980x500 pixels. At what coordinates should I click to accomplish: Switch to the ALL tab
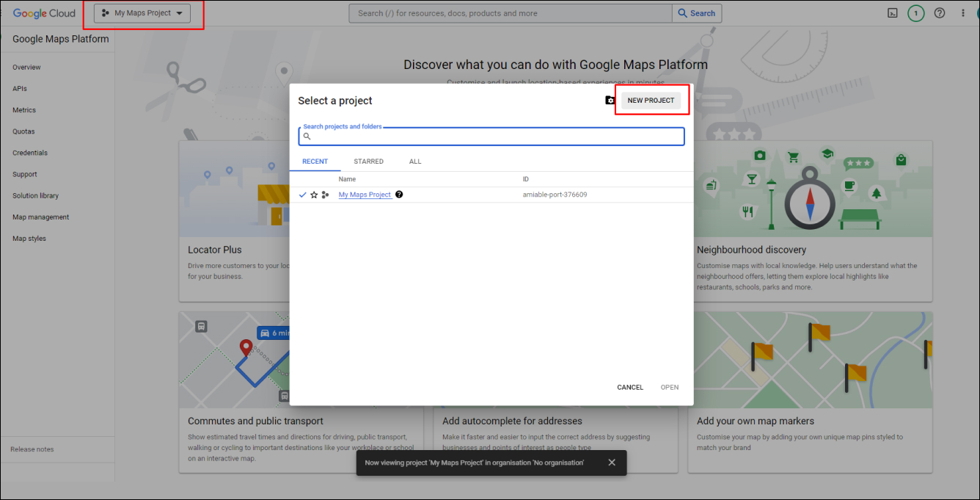[x=415, y=162]
